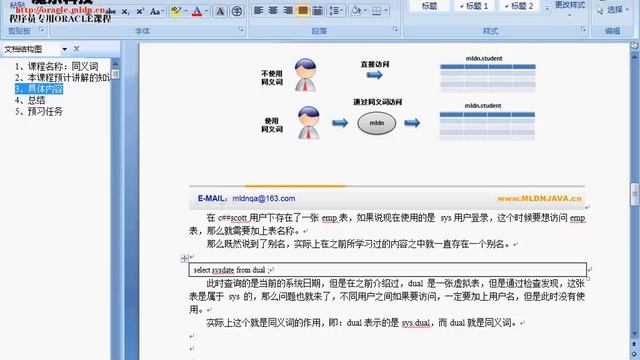The height and width of the screenshot is (360, 640).
Task: Go to heading 1、课程名称:同义词
Action: (x=57, y=66)
